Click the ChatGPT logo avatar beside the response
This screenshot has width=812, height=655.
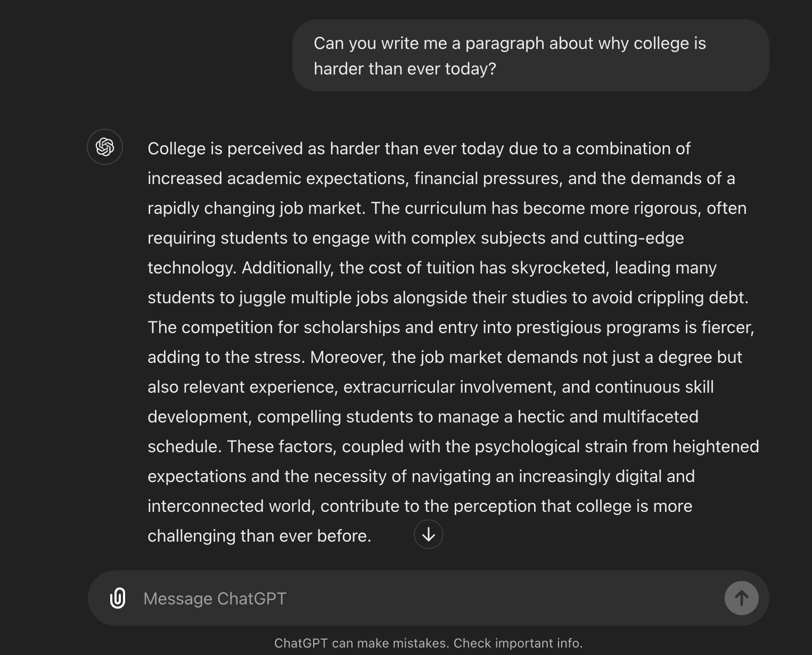[105, 147]
